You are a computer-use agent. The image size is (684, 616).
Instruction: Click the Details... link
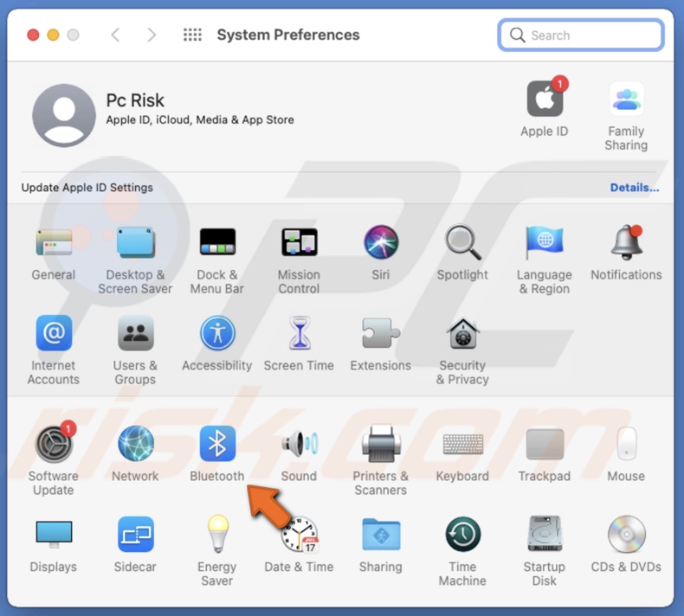coord(634,188)
